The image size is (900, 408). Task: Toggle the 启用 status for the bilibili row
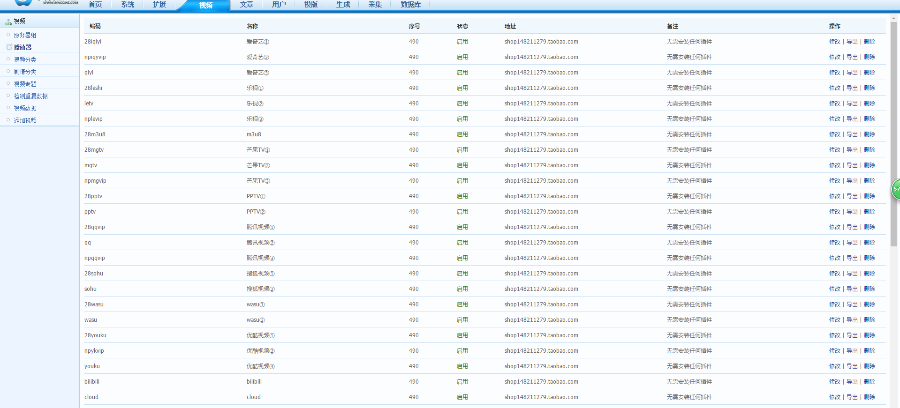click(x=462, y=381)
